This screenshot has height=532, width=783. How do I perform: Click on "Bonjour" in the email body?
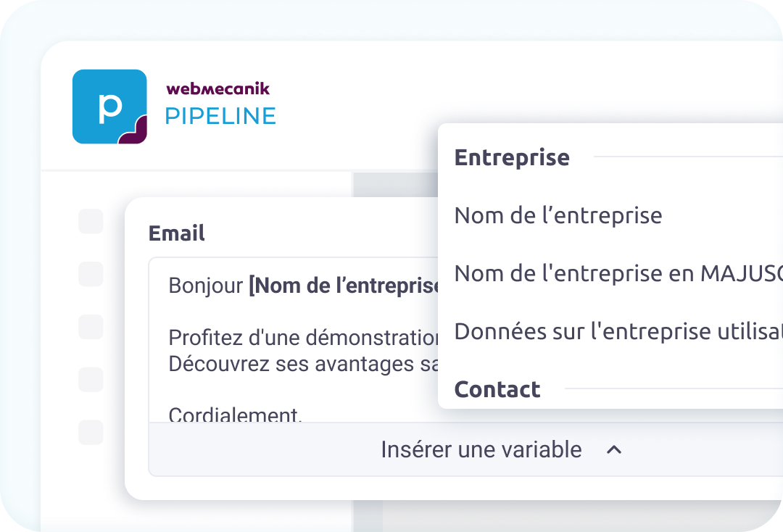click(205, 286)
